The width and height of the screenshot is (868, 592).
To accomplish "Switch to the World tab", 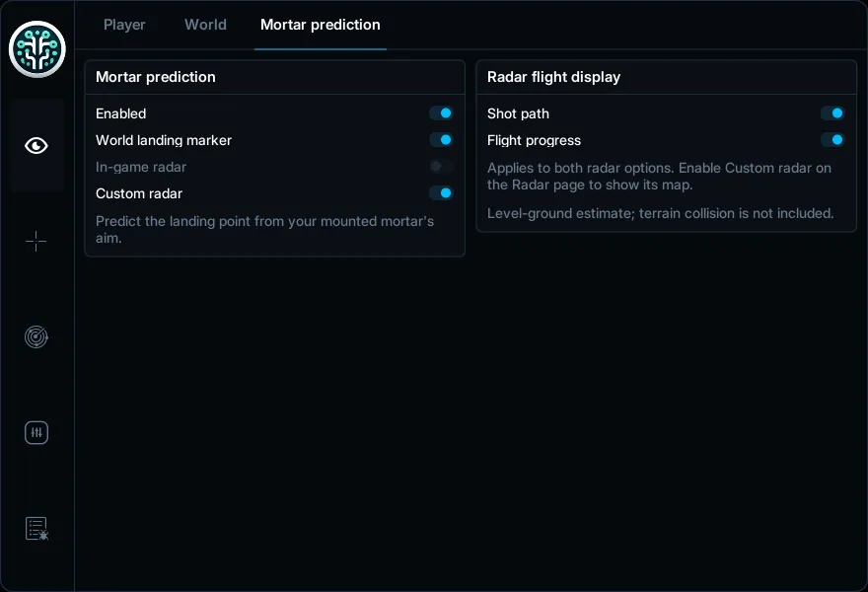I will pos(205,25).
